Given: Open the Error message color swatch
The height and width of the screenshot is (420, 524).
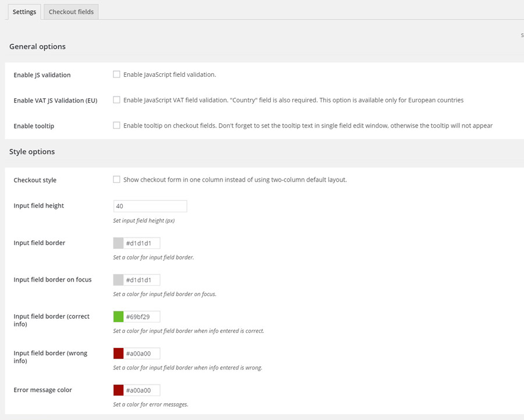Looking at the screenshot, I should pyautogui.click(x=118, y=390).
